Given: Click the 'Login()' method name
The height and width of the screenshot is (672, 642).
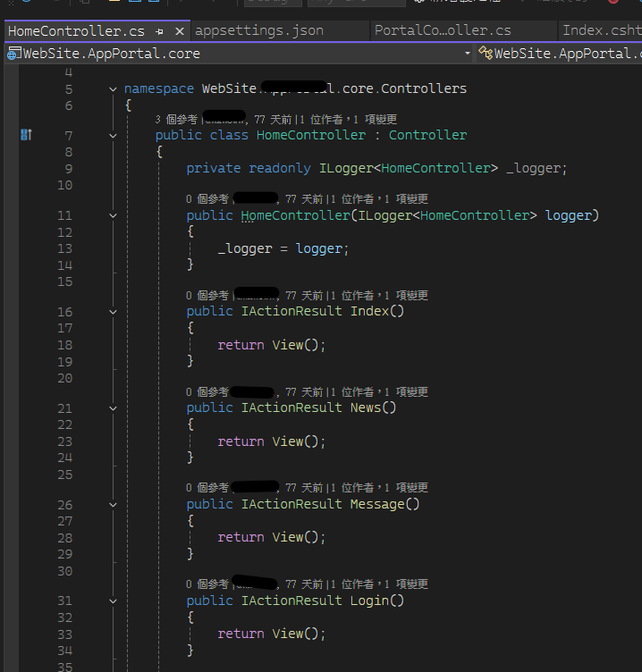Looking at the screenshot, I should point(377,601).
